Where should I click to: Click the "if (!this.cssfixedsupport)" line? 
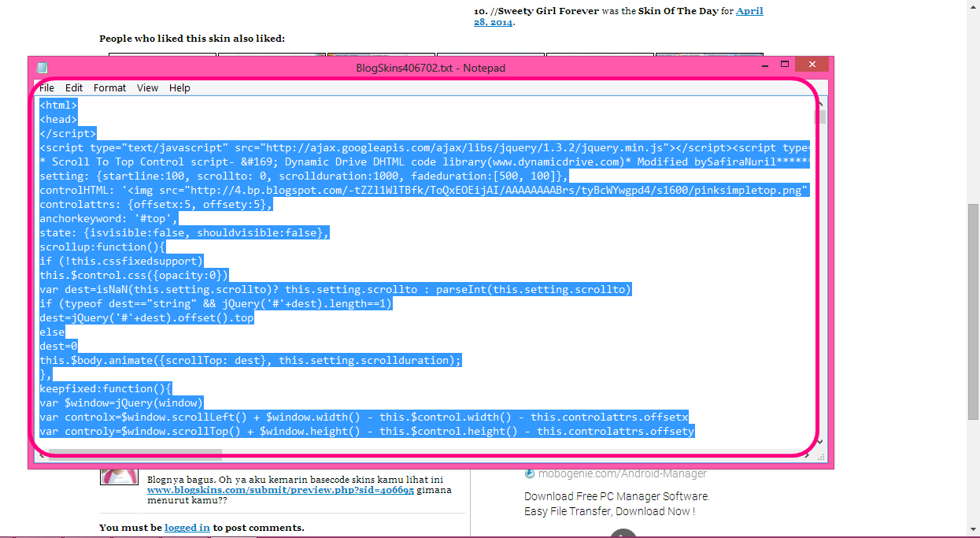tap(121, 261)
